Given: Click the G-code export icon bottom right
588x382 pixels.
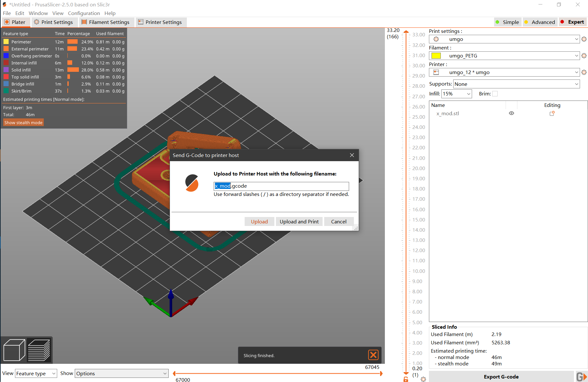Looking at the screenshot, I should point(582,377).
